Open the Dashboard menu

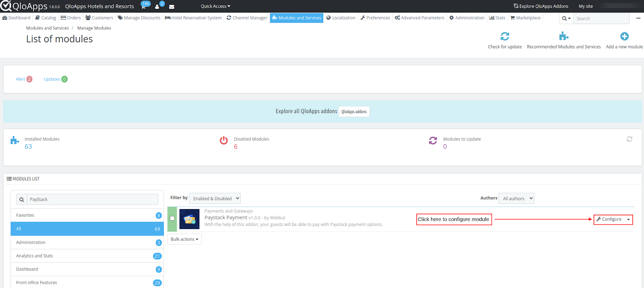(16, 18)
